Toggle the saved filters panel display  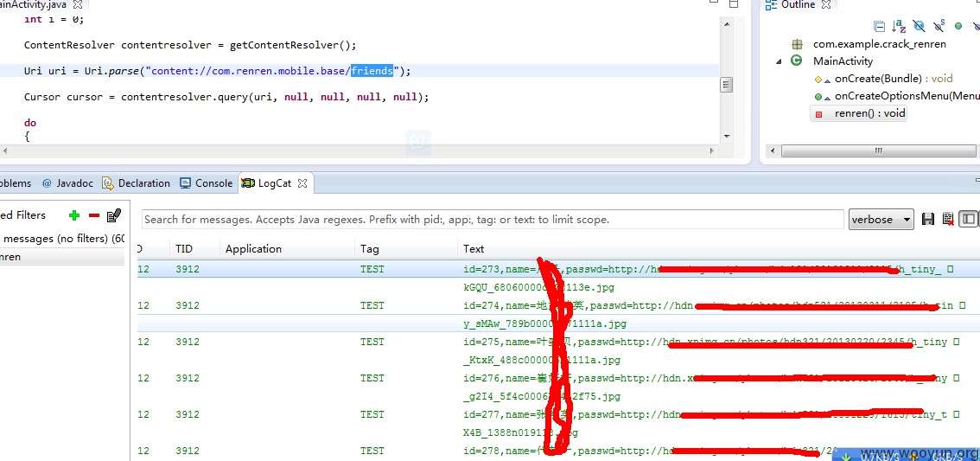click(x=968, y=219)
